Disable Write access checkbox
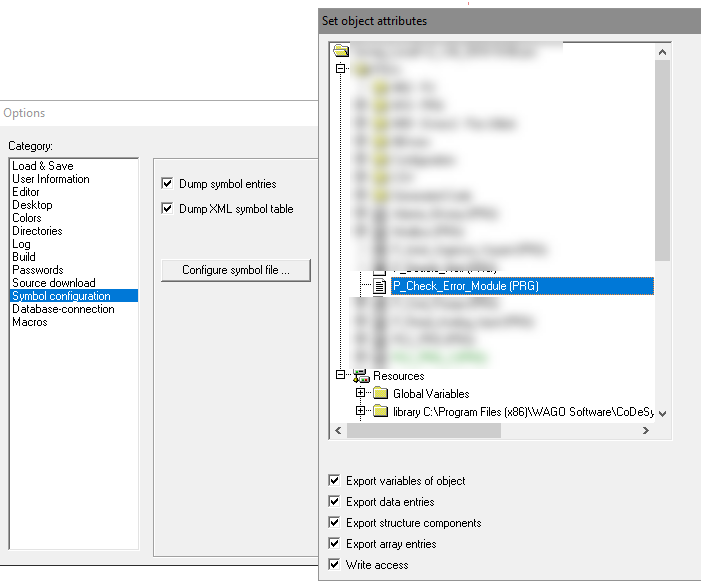 (x=335, y=565)
